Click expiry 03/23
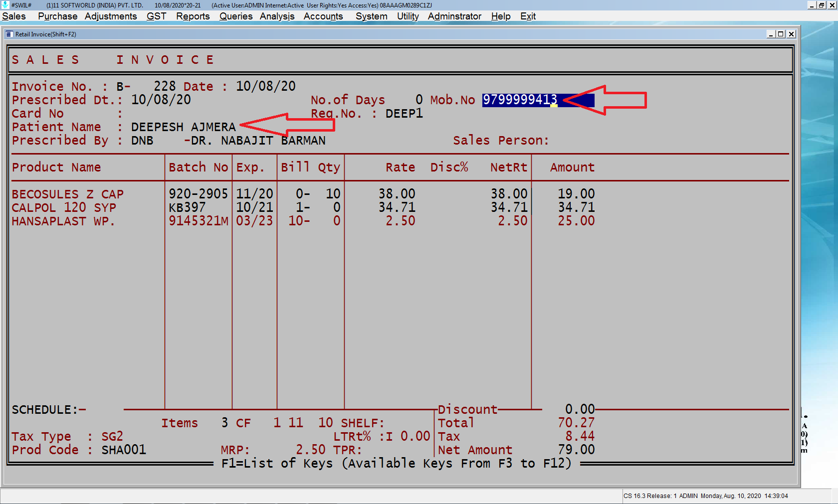Screen dimensions: 838x504 pos(254,221)
